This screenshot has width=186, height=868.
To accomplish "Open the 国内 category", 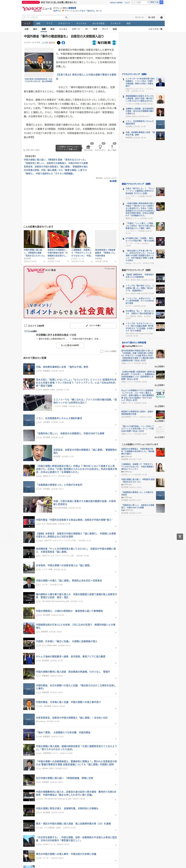I will point(35,29).
